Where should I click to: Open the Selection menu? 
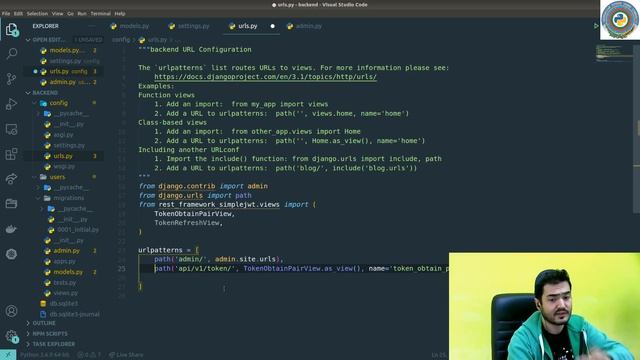coord(37,13)
